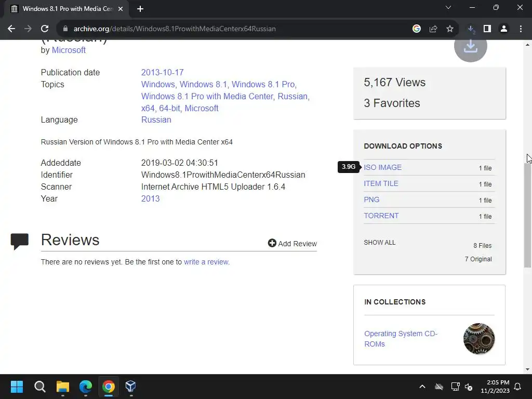The width and height of the screenshot is (532, 399).
Task: Open the Operating System CD-ROMs collection
Action: tap(401, 339)
